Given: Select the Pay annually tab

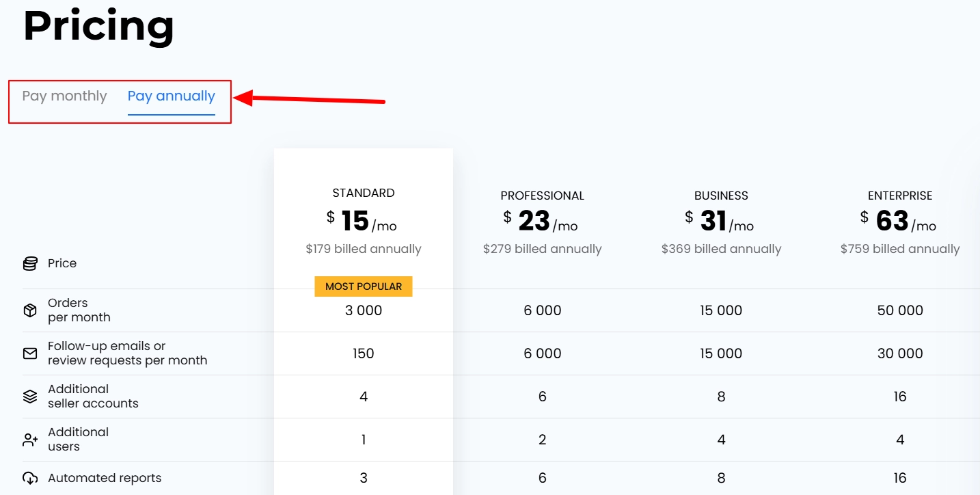Looking at the screenshot, I should (x=171, y=96).
